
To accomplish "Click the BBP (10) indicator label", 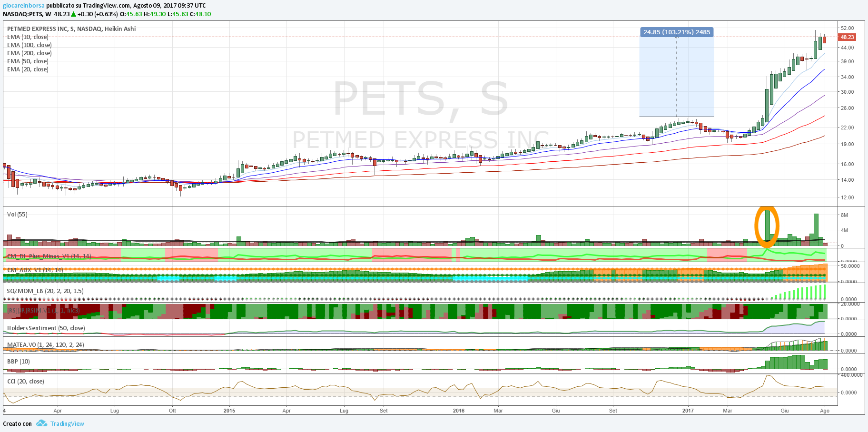I will (19, 362).
